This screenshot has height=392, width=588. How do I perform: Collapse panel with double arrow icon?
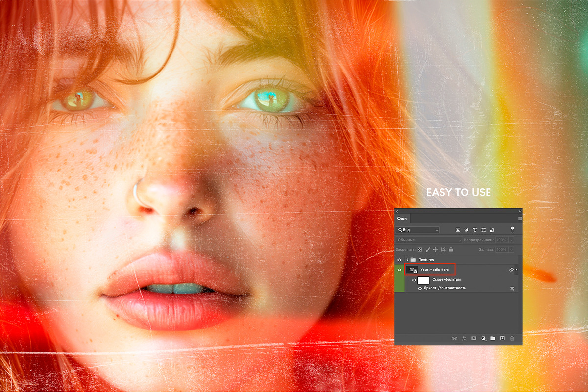[x=520, y=211]
